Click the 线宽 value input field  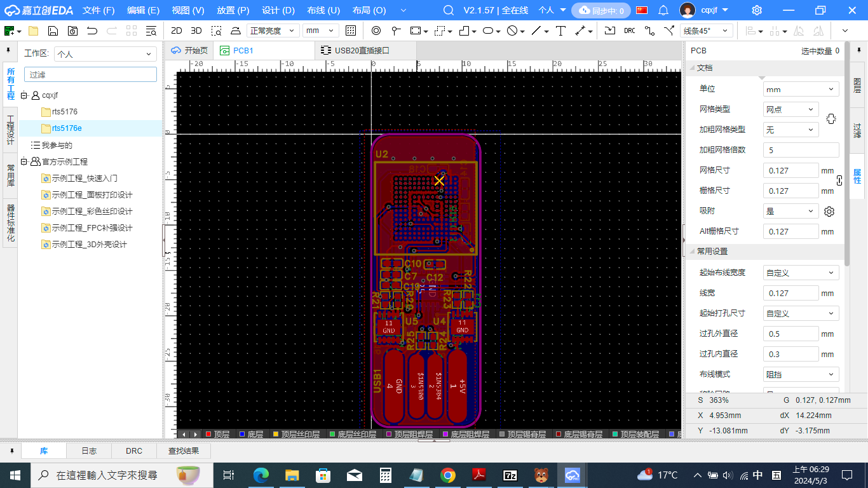790,293
